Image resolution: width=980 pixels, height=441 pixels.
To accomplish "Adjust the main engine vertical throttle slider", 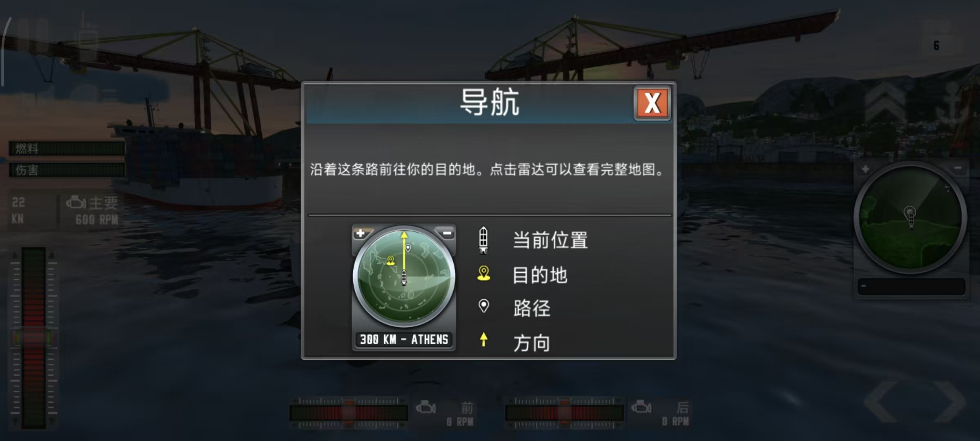I will (x=33, y=338).
